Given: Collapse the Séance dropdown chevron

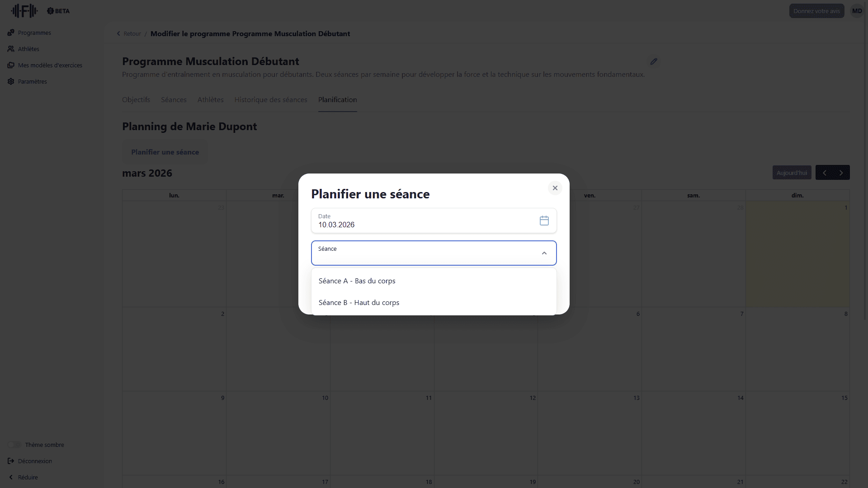Looking at the screenshot, I should click(x=544, y=253).
